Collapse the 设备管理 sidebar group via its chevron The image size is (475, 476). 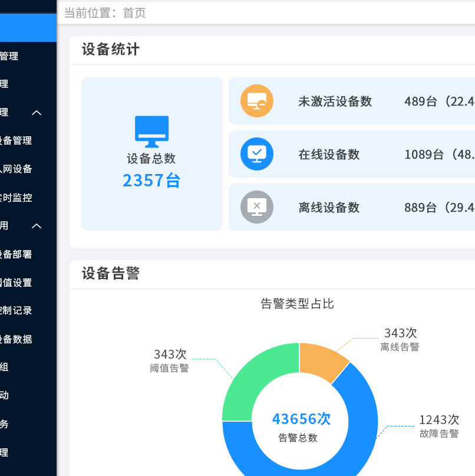pos(37,112)
